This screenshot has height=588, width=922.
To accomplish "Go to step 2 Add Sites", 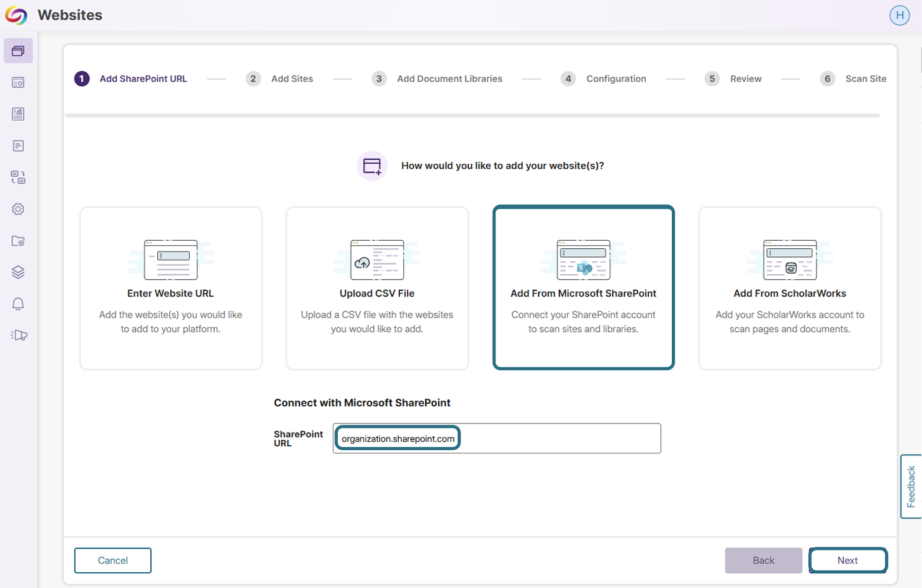I will (x=279, y=79).
